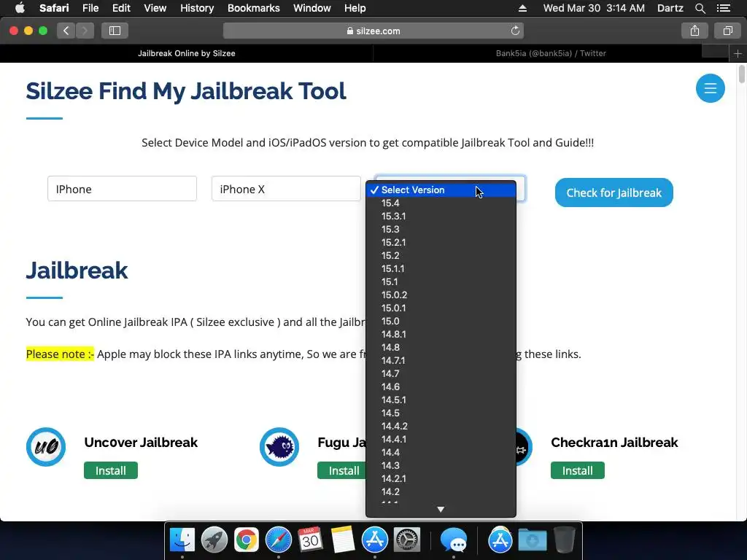Go back with Safari's back arrow
Image resolution: width=747 pixels, height=560 pixels.
[66, 31]
